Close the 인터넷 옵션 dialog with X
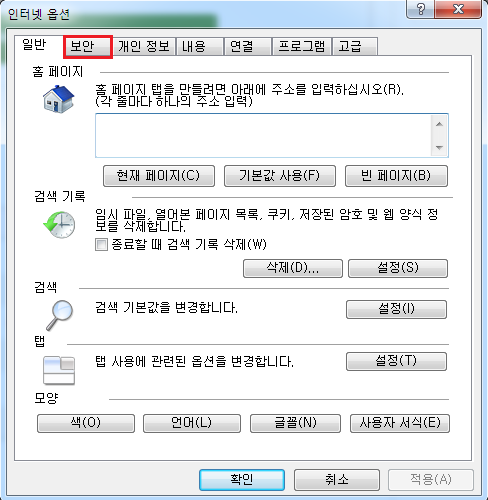This screenshot has width=488, height=500. 458,9
